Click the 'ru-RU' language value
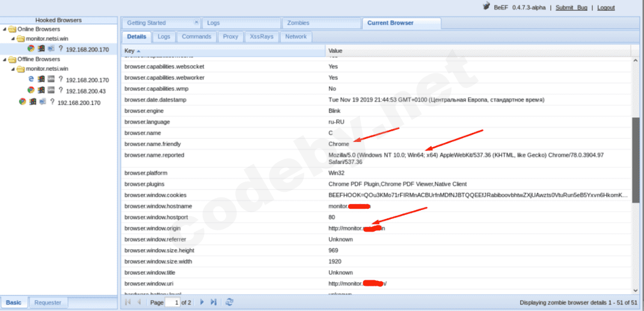Image resolution: width=644 pixels, height=311 pixels. pyautogui.click(x=336, y=122)
